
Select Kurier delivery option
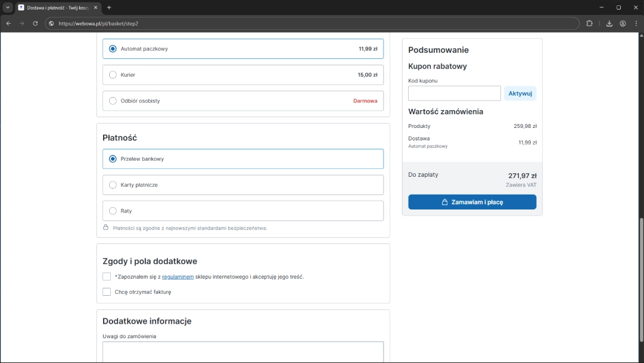pyautogui.click(x=113, y=75)
